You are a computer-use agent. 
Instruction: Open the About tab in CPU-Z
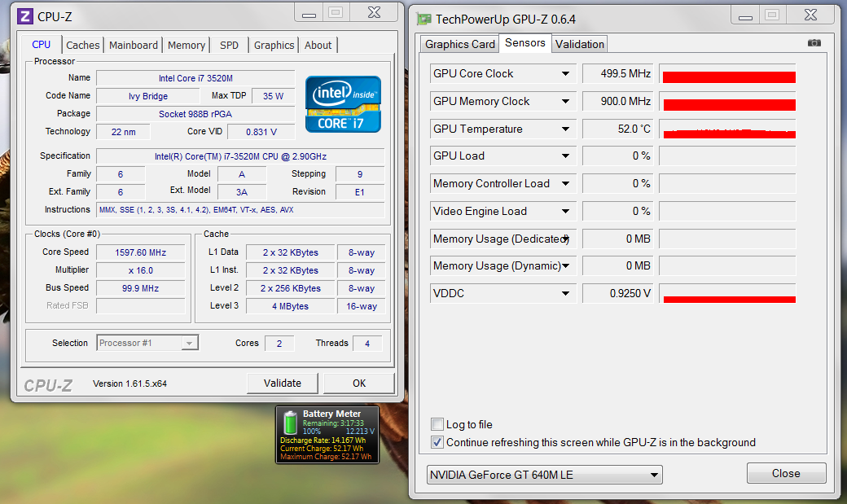(x=318, y=46)
